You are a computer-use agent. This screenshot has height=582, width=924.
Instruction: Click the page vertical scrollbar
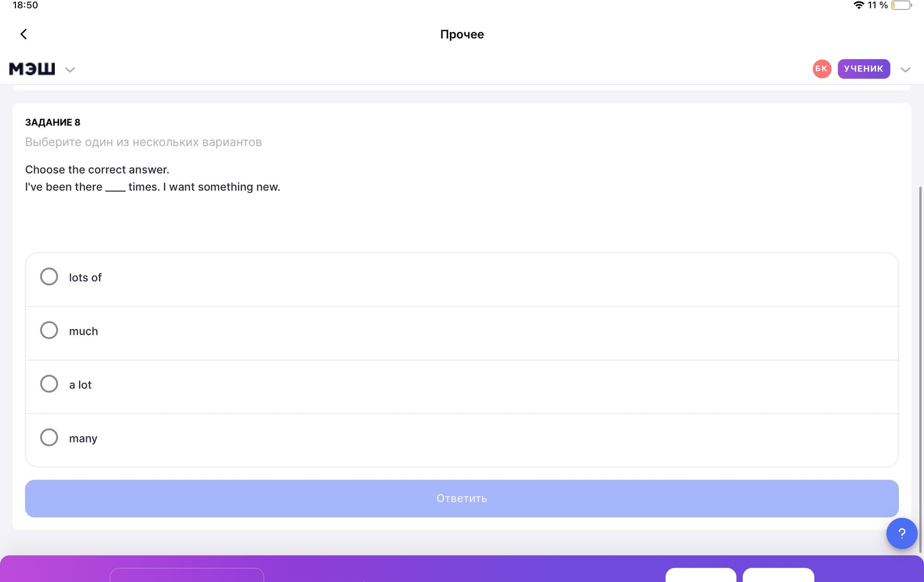pos(920,369)
